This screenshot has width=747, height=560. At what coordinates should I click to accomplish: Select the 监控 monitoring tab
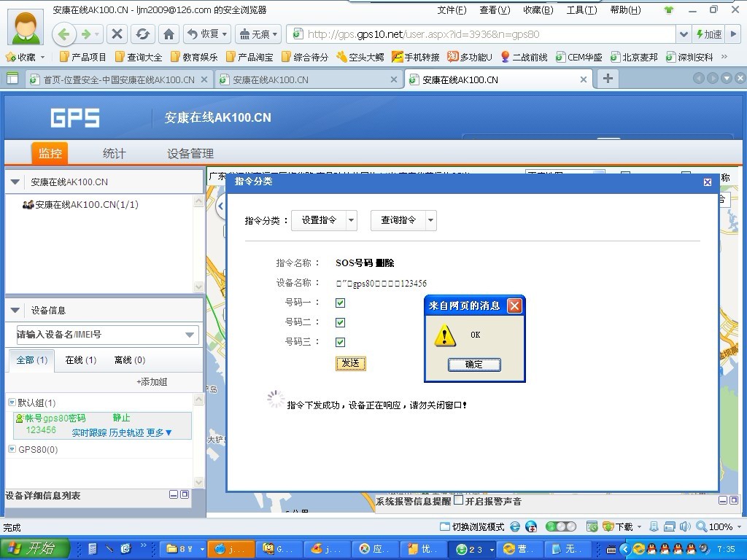(x=50, y=153)
